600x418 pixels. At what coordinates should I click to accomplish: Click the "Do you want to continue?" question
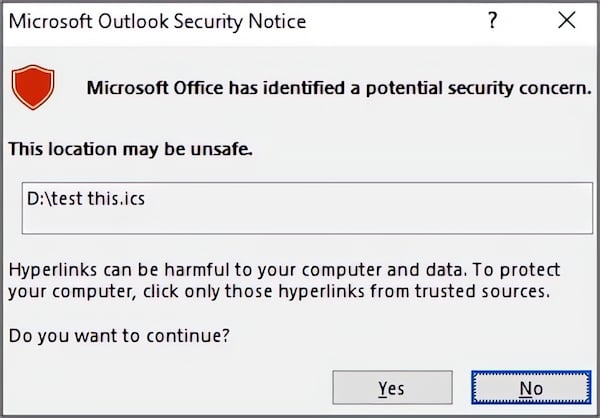(x=119, y=336)
